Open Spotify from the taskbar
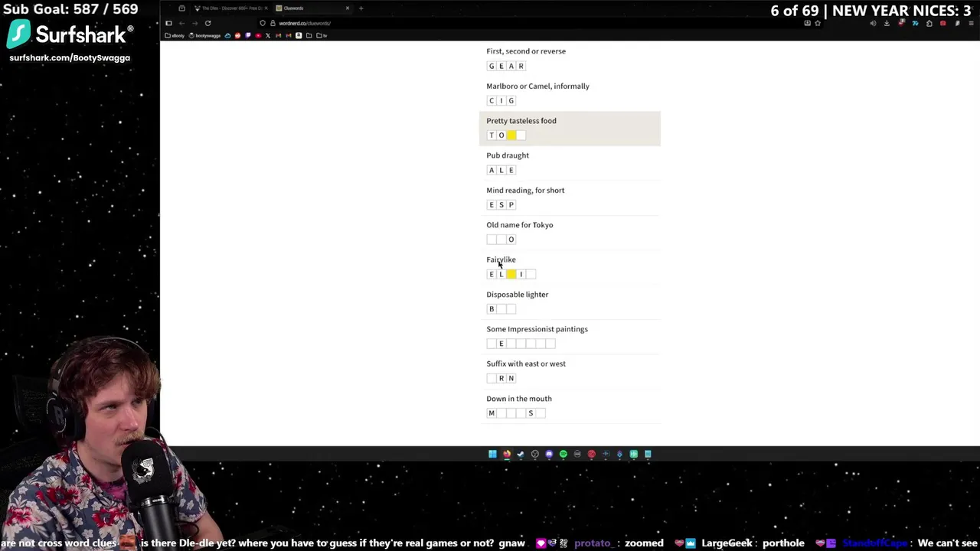This screenshot has width=980, height=551. [563, 454]
